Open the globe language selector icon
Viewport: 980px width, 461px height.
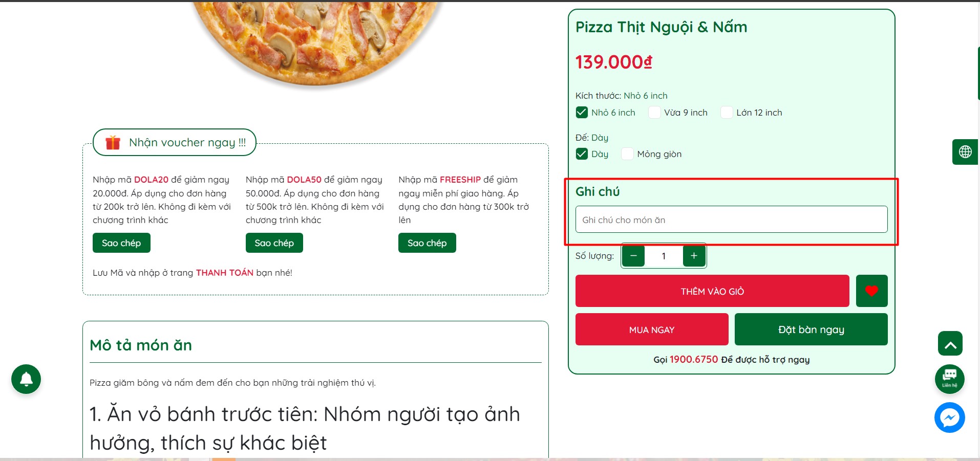[965, 152]
